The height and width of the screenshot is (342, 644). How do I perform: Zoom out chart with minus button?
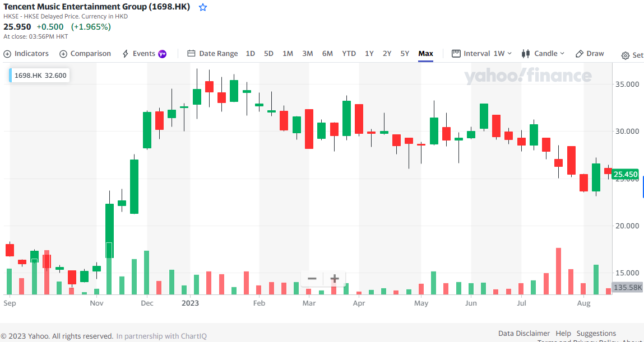312,279
